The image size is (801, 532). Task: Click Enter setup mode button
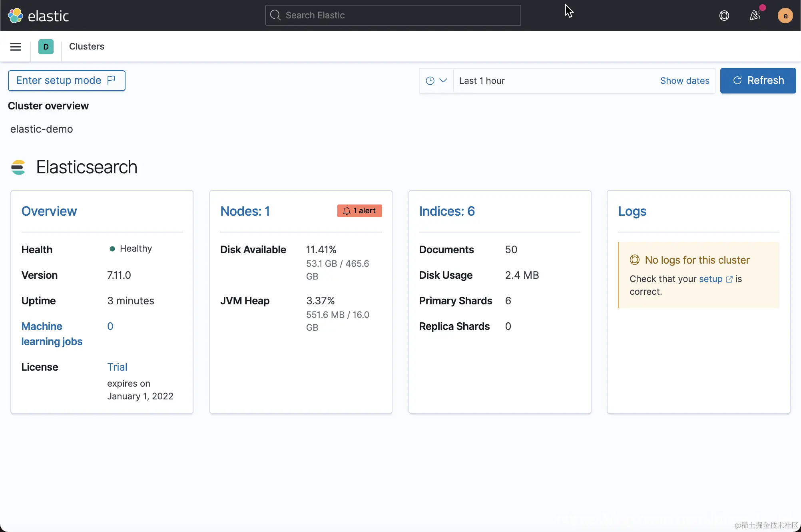(66, 81)
